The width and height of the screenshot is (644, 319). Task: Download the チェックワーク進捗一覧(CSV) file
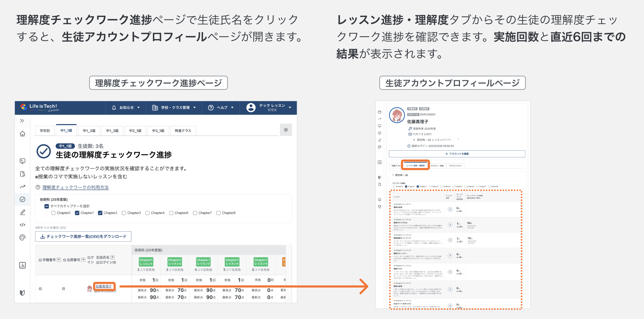83,236
